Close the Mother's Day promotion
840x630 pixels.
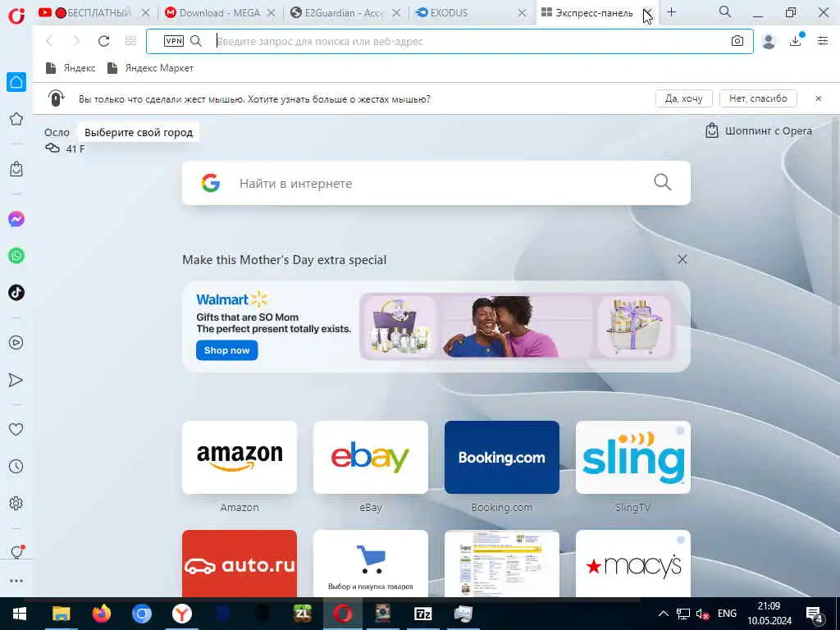coord(682,259)
